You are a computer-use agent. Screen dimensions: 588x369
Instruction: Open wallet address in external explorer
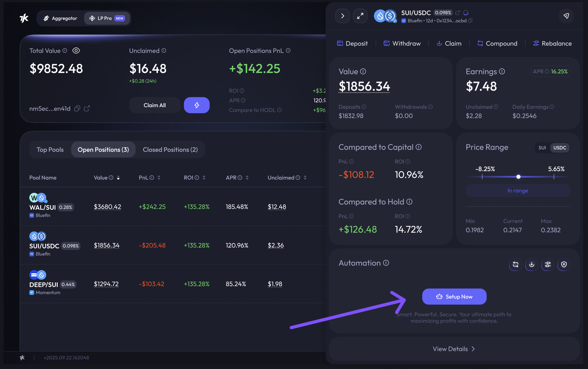pos(87,109)
